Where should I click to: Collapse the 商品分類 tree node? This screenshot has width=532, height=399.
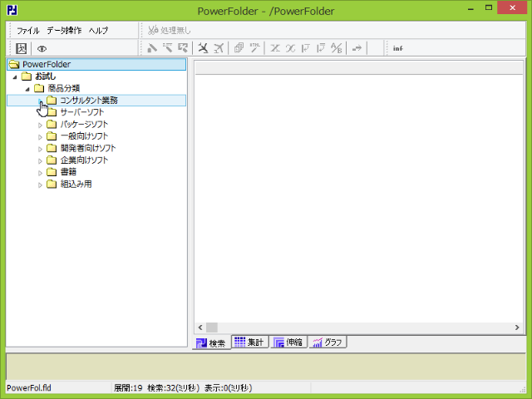(x=27, y=89)
